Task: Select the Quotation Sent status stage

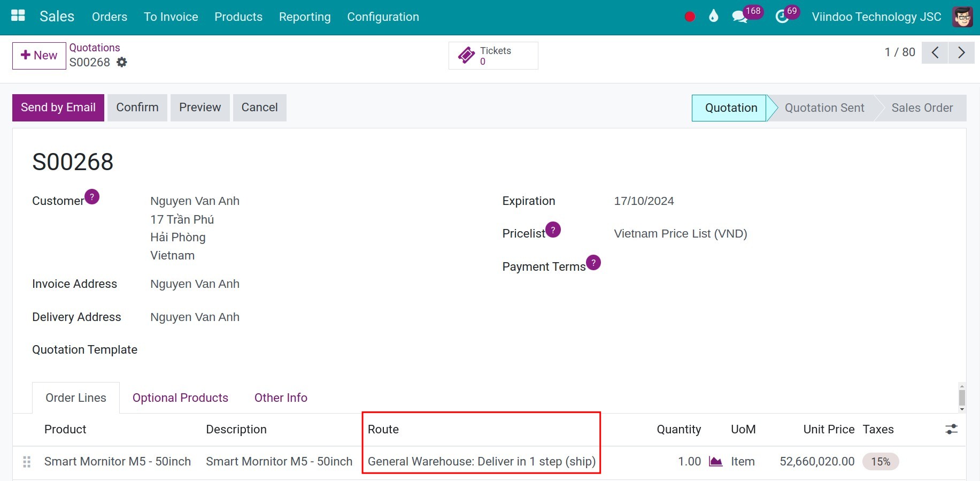Action: pyautogui.click(x=824, y=108)
